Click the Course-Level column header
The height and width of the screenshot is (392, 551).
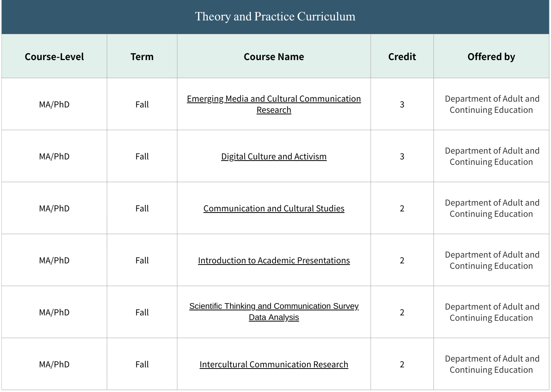(54, 57)
